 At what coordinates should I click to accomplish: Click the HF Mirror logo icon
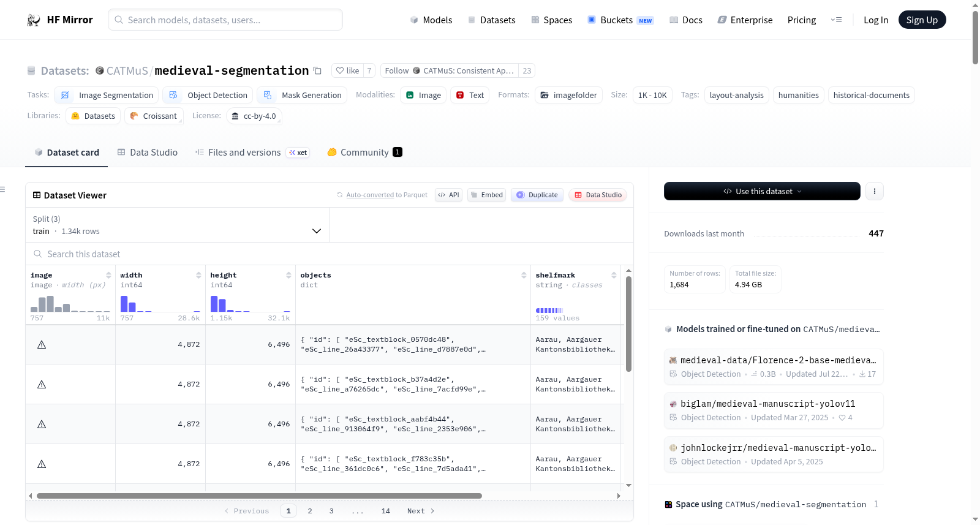[x=34, y=20]
